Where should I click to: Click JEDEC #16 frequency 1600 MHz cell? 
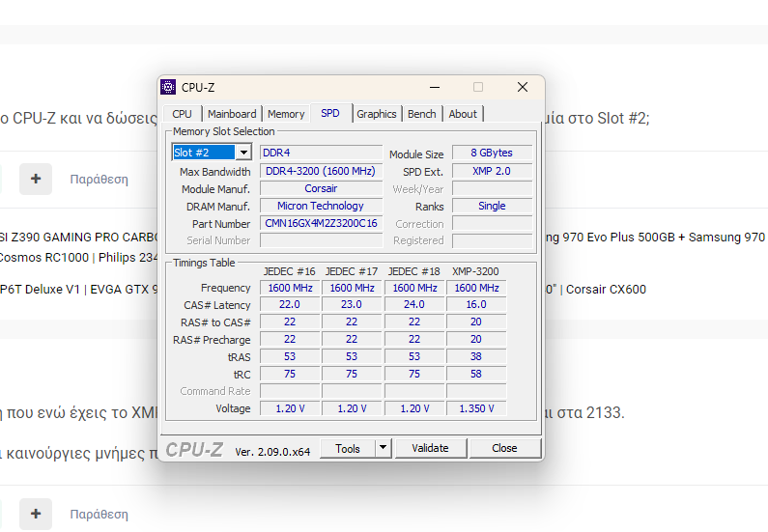tap(290, 288)
